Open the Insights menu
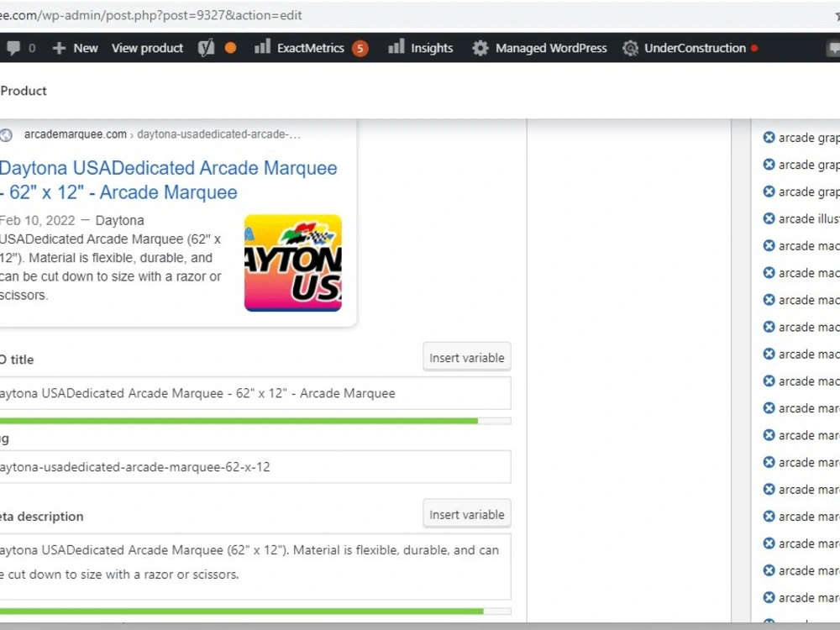The image size is (840, 630). (x=421, y=48)
